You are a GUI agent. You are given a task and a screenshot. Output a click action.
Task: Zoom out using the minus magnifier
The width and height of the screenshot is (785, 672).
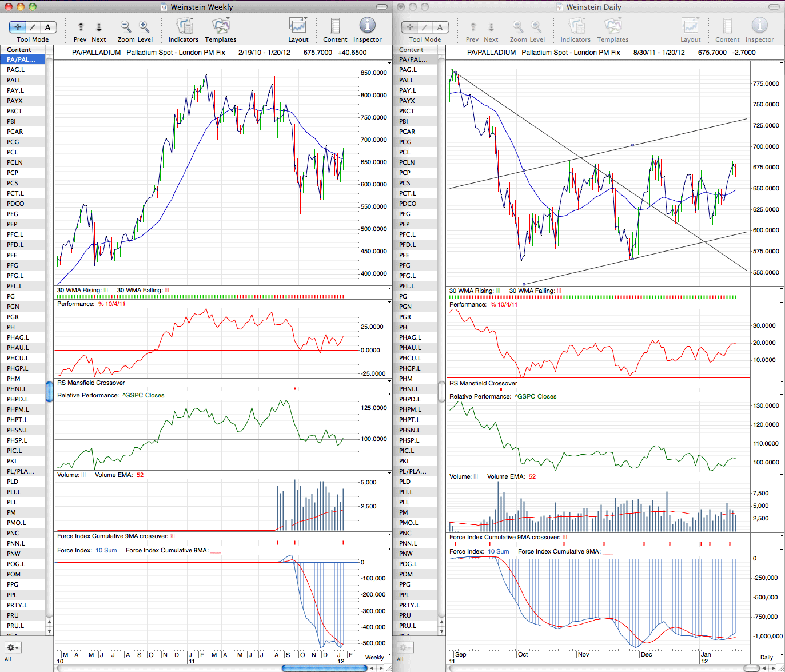[126, 26]
